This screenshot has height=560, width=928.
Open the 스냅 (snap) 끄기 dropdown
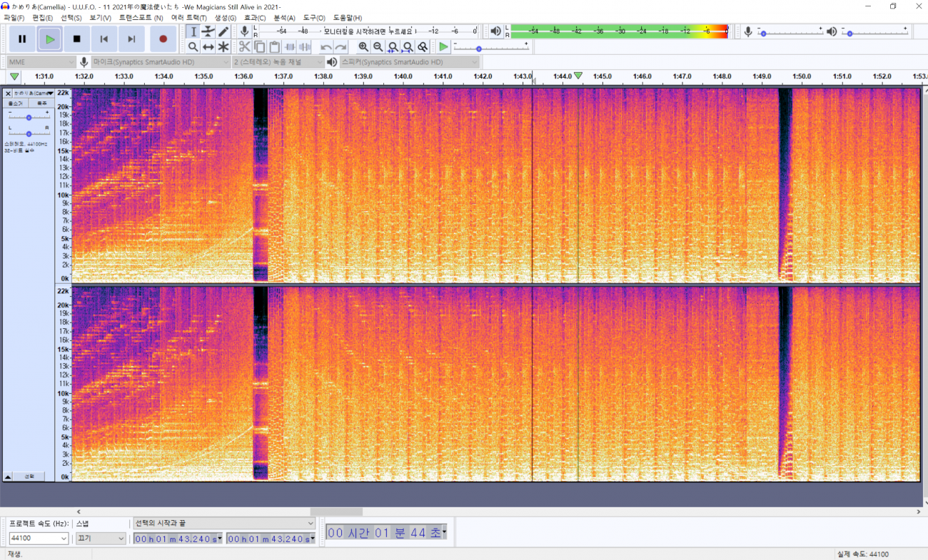[x=101, y=539]
